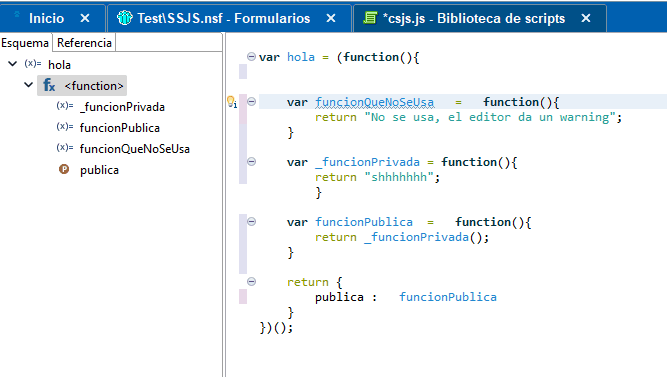This screenshot has width=667, height=377.
Task: Click the variable icon beside funcionQueNoSeUsa
Action: (x=65, y=147)
